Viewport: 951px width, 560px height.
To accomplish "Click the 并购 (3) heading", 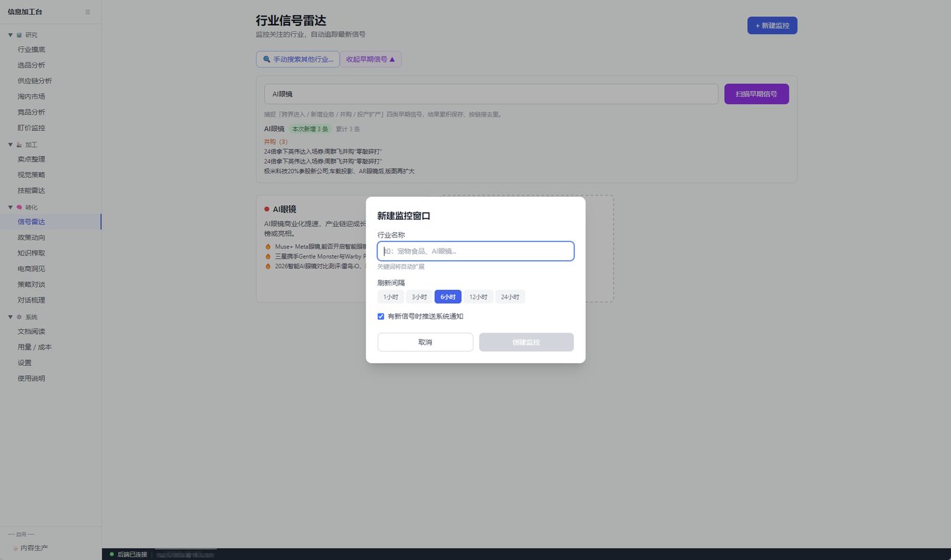I will pos(276,142).
